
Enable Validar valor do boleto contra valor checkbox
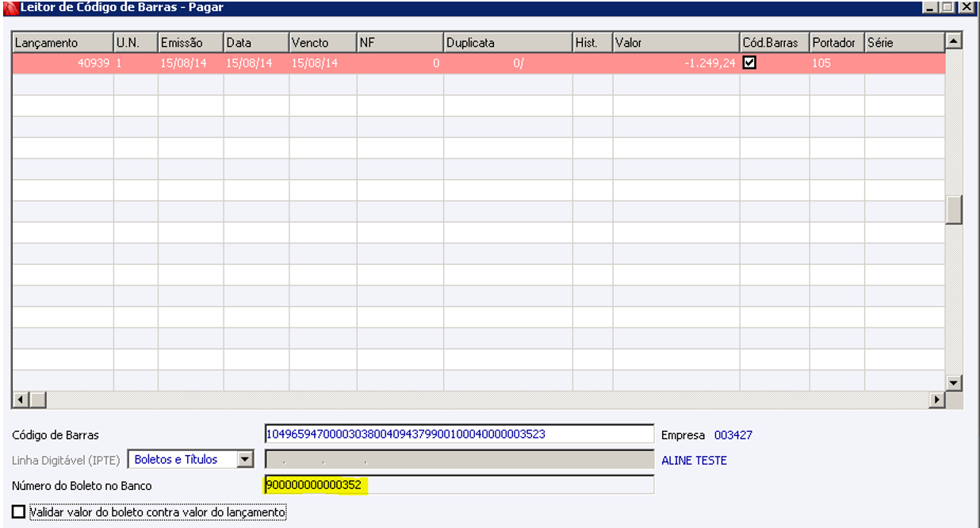tap(19, 512)
